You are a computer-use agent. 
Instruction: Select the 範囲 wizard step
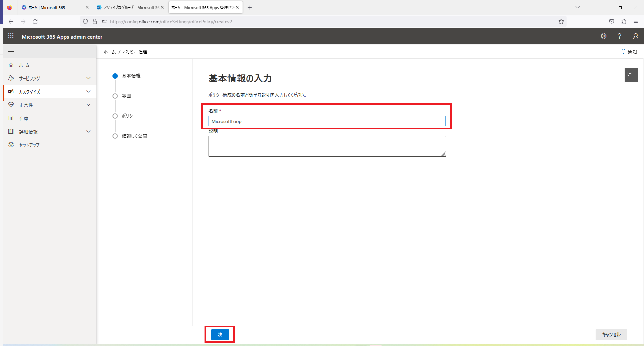(122, 96)
